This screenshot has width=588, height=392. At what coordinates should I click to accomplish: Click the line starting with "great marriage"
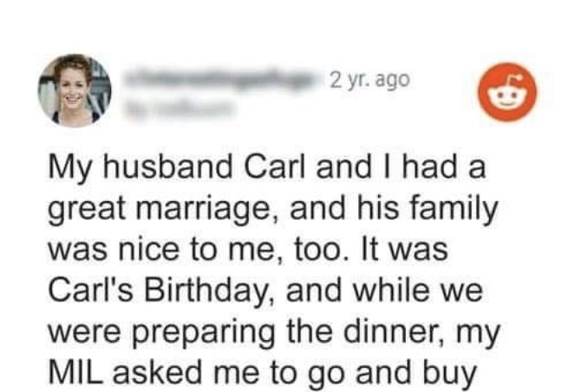(x=272, y=210)
